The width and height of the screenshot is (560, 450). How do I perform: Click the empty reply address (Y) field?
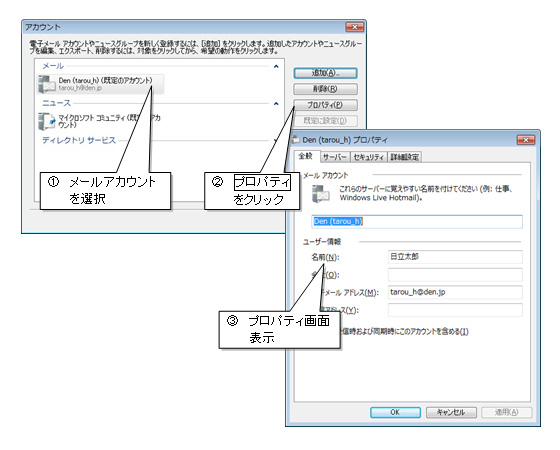pos(455,310)
